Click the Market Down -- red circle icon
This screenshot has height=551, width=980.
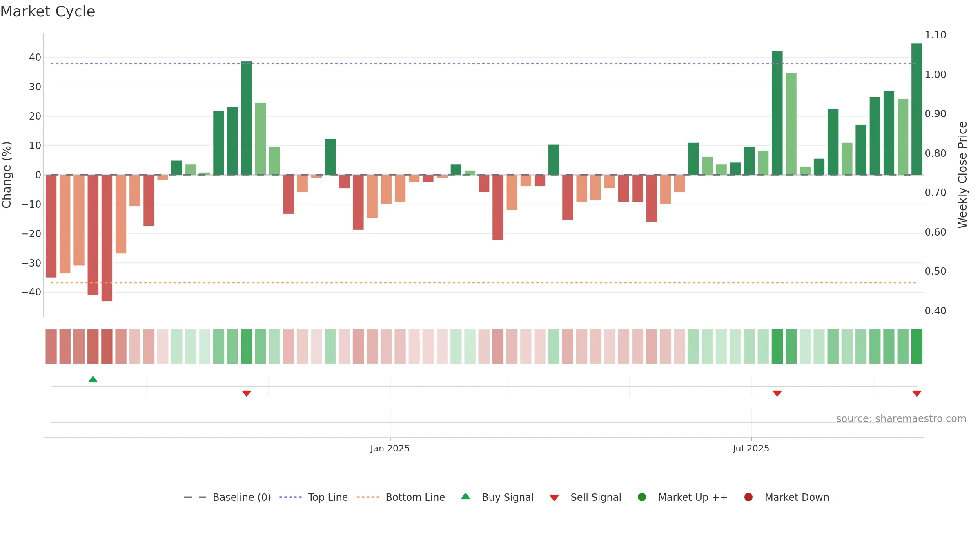click(748, 497)
